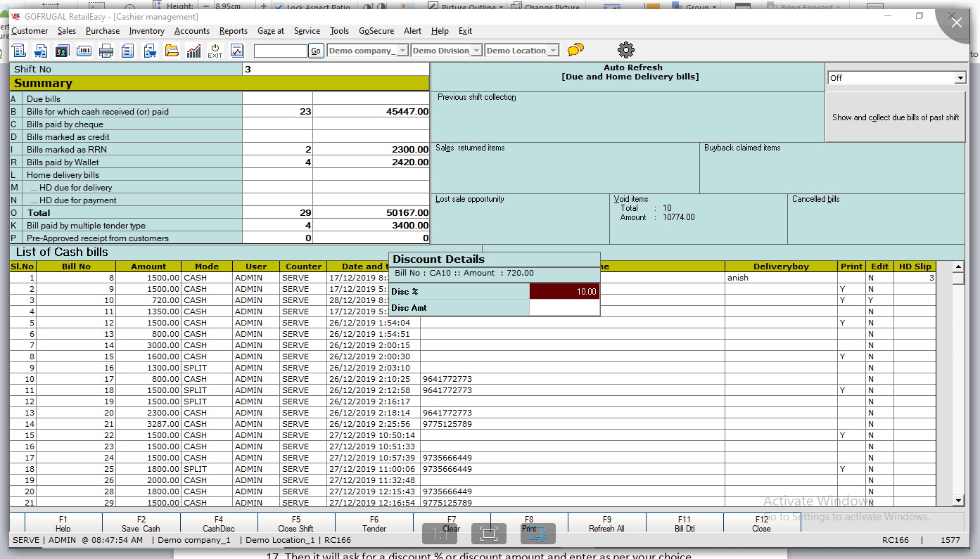Expand the Auto Refresh Off dropdown
980x559 pixels.
(x=960, y=78)
